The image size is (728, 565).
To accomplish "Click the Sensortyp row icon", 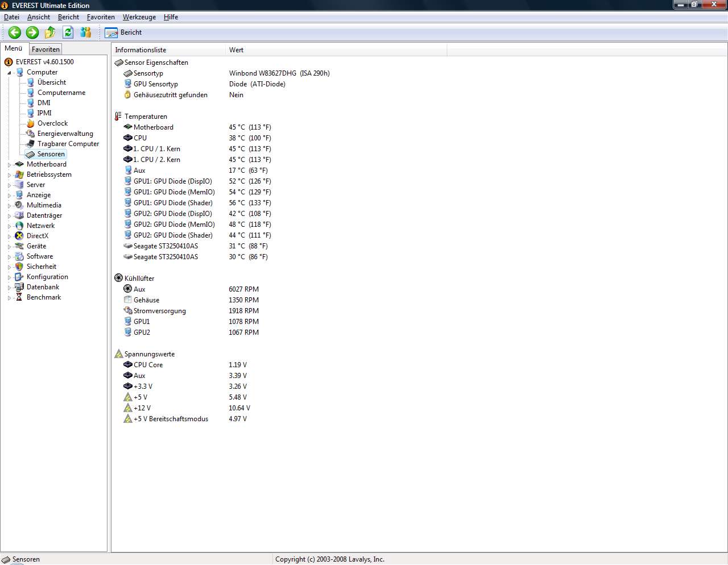I will [128, 73].
